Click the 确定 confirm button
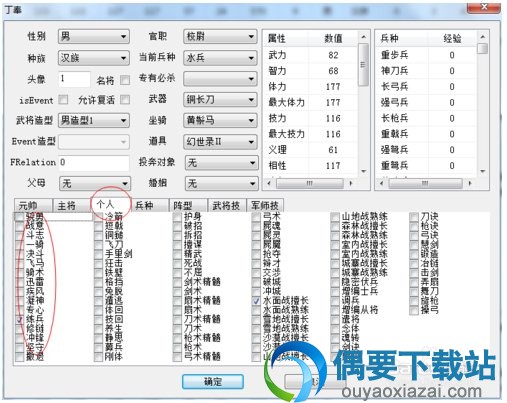The image size is (507, 403). (x=213, y=381)
